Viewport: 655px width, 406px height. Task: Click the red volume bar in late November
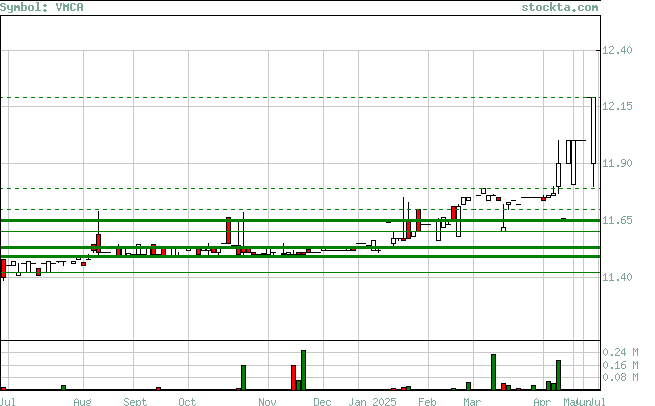point(294,378)
